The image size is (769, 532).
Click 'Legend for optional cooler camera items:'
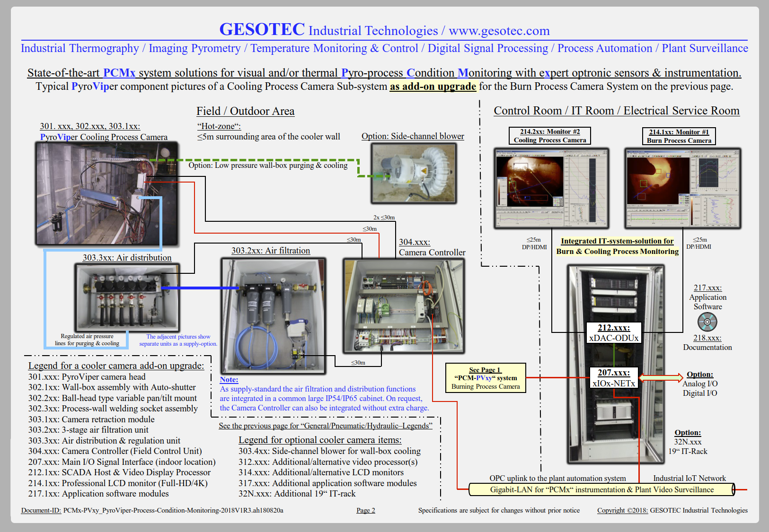tap(320, 440)
